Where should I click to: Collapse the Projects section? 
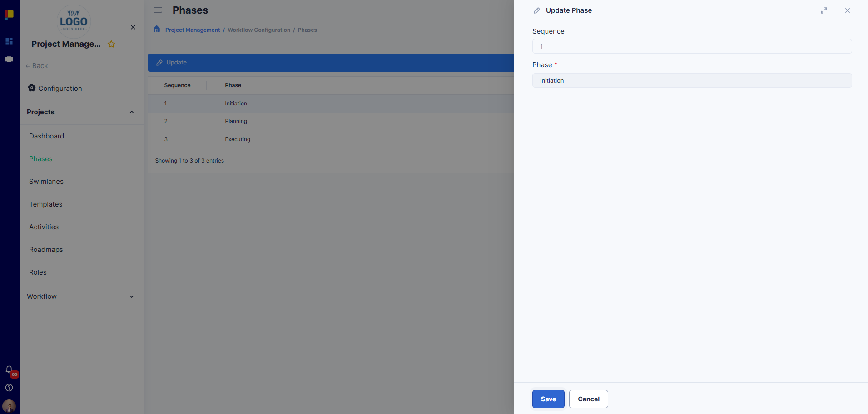(x=132, y=112)
